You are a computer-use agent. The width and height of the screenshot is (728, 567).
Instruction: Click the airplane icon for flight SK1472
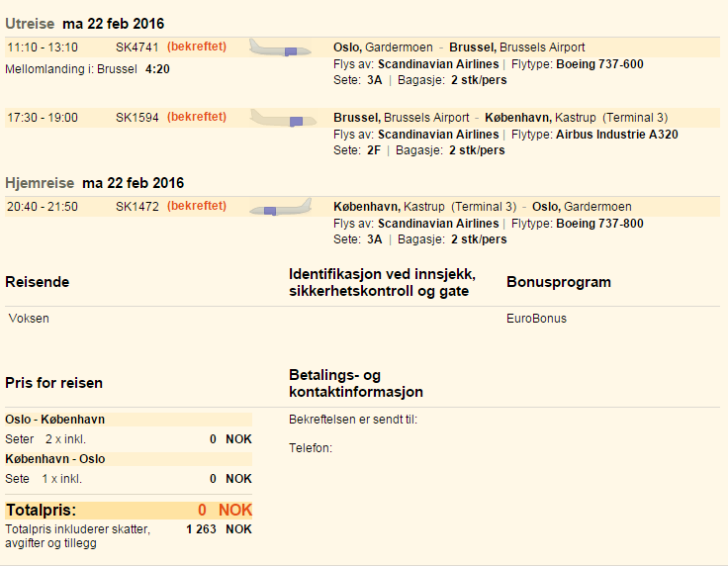pos(280,208)
